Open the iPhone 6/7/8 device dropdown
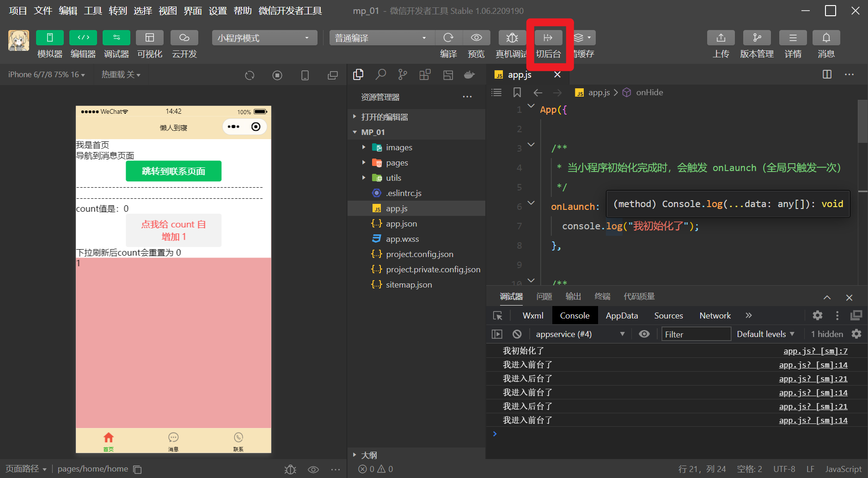The width and height of the screenshot is (868, 478). [x=47, y=74]
